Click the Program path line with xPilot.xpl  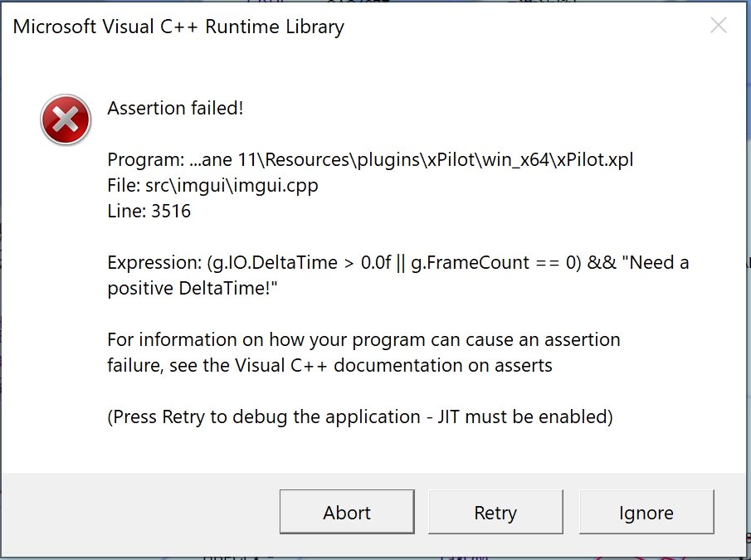pos(370,160)
